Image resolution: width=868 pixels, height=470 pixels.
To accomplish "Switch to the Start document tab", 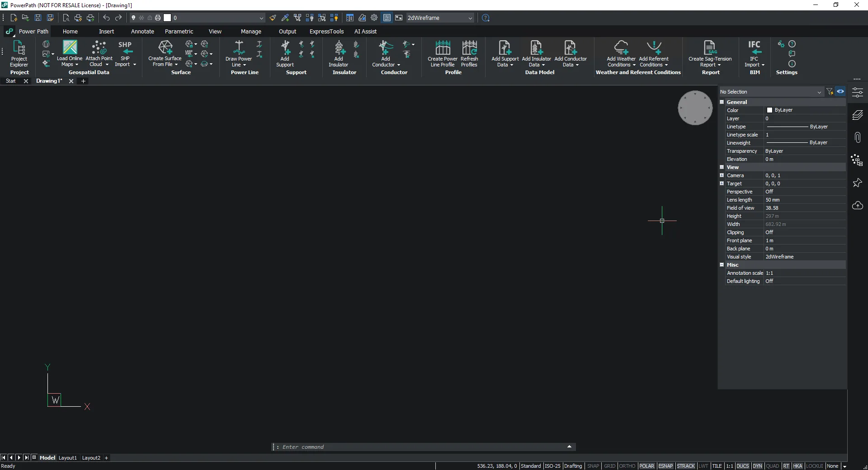I will (11, 81).
